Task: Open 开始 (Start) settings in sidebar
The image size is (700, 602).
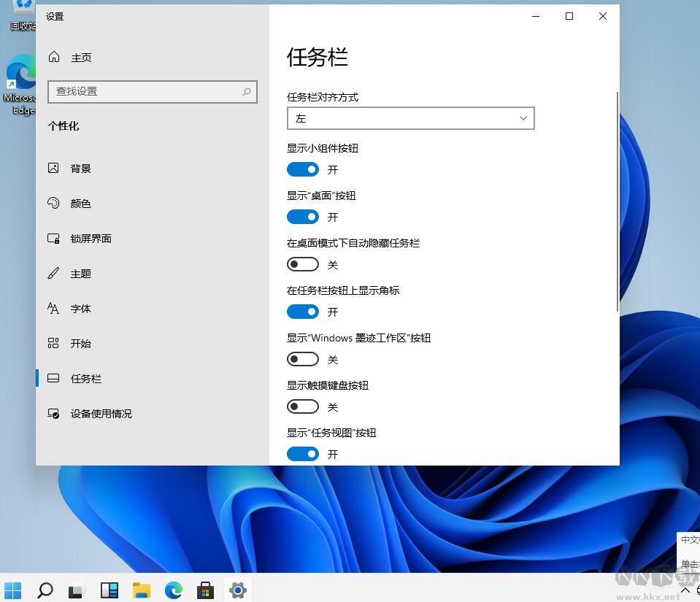Action: point(80,344)
